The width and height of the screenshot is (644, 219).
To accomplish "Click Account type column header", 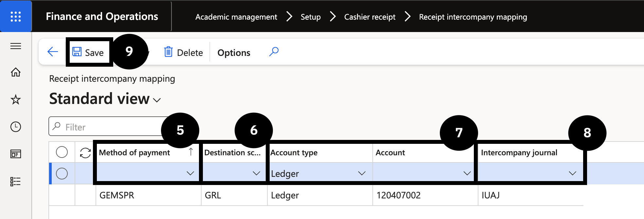I will point(294,153).
